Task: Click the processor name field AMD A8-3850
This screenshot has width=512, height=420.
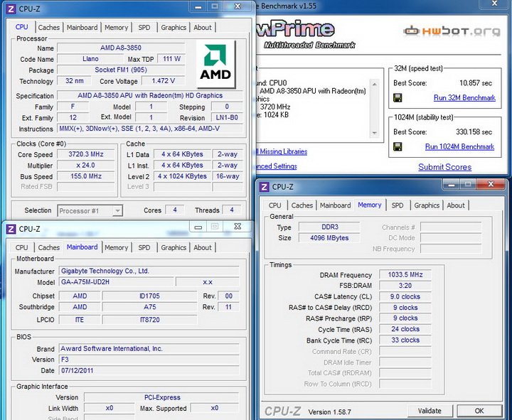Action: [121, 48]
